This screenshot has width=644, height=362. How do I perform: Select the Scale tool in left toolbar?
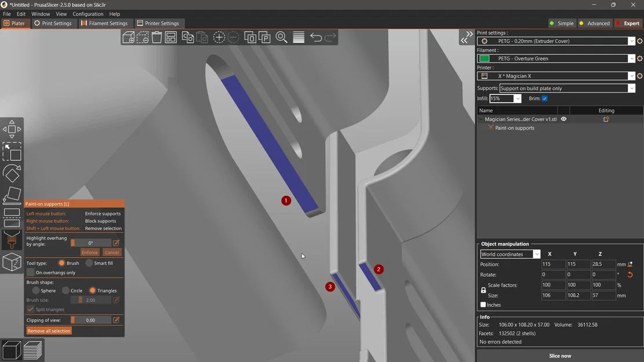click(12, 151)
